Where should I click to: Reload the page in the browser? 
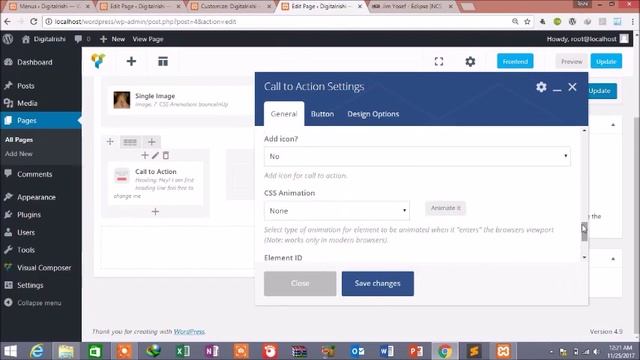[x=34, y=22]
